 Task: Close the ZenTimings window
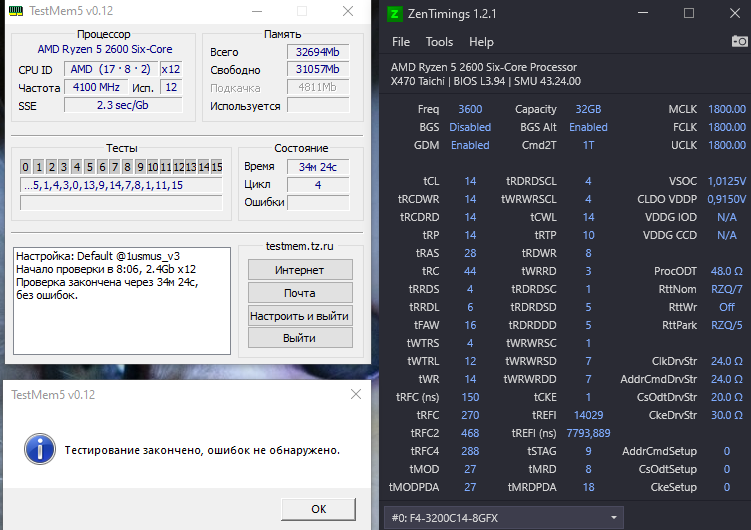point(735,13)
